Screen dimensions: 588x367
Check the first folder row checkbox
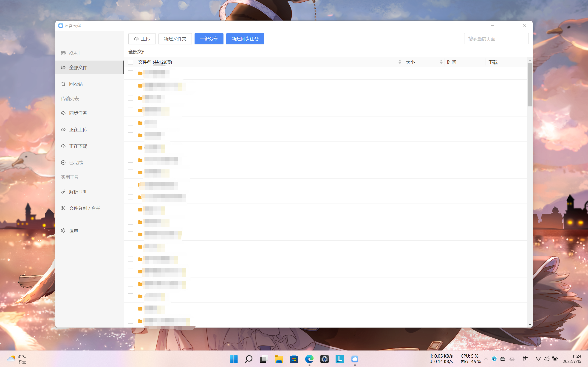tap(130, 73)
